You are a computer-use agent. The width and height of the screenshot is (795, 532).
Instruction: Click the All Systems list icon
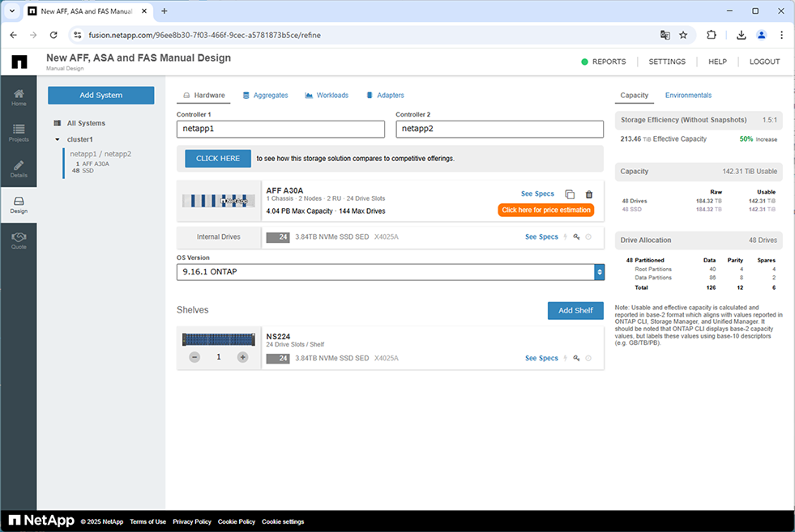(x=58, y=123)
